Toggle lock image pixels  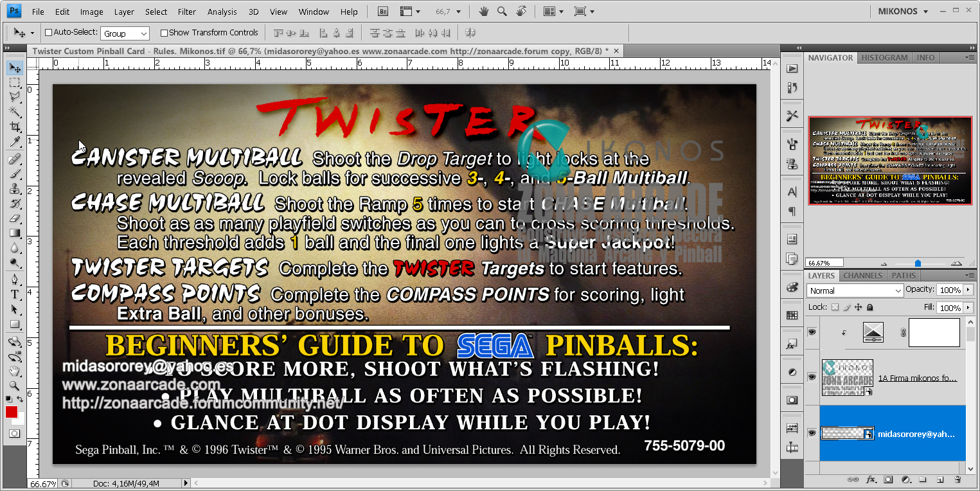847,307
